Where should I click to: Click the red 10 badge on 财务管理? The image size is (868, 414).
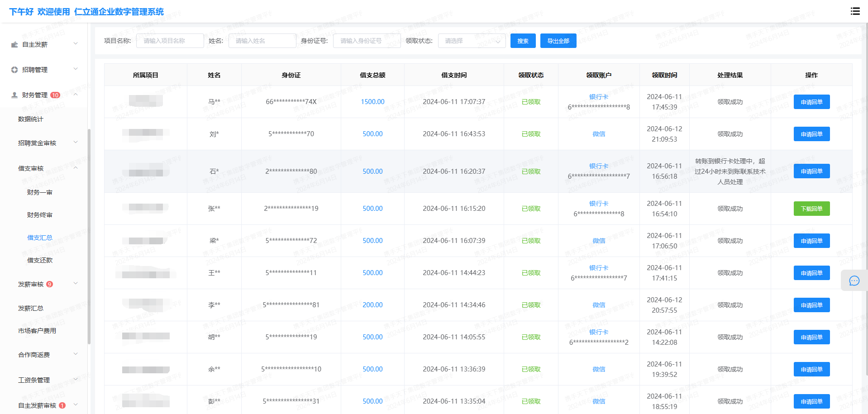(55, 95)
